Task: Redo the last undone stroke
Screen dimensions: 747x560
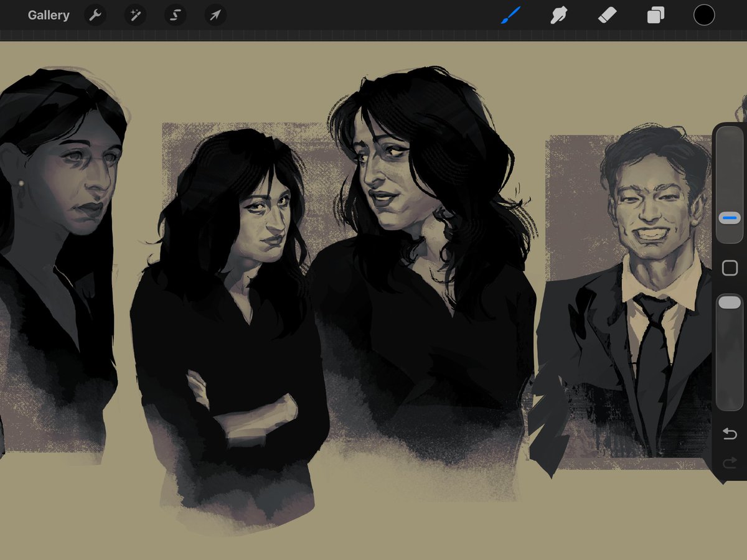Action: 730,462
